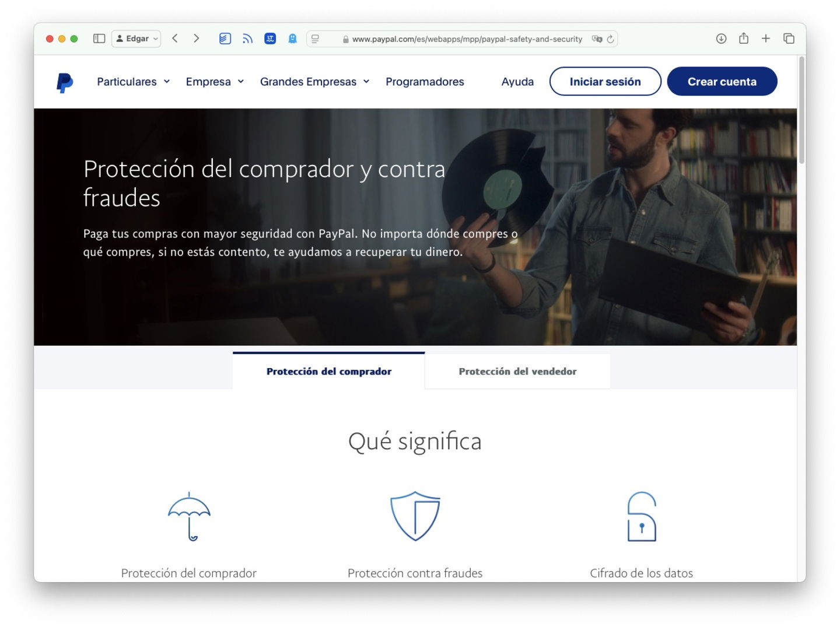840x627 pixels.
Task: Toggle the Safari sidebar
Action: pos(99,38)
